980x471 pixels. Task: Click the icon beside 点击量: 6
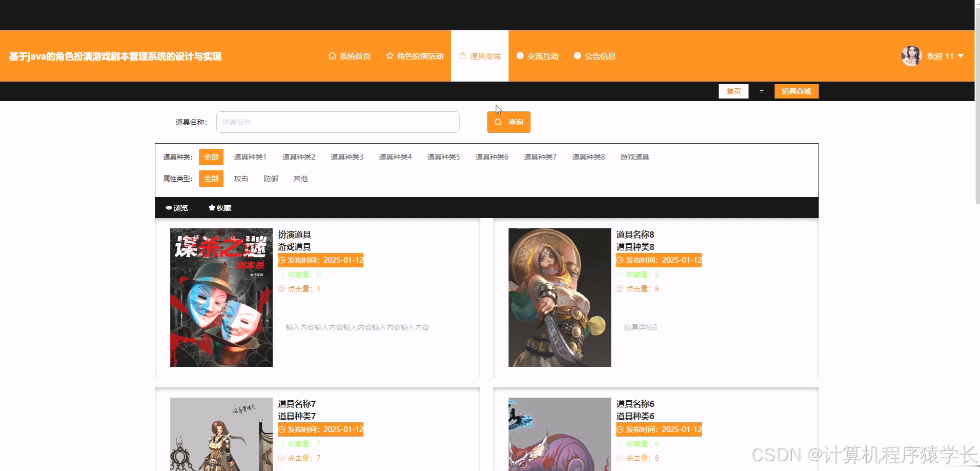[x=620, y=458]
